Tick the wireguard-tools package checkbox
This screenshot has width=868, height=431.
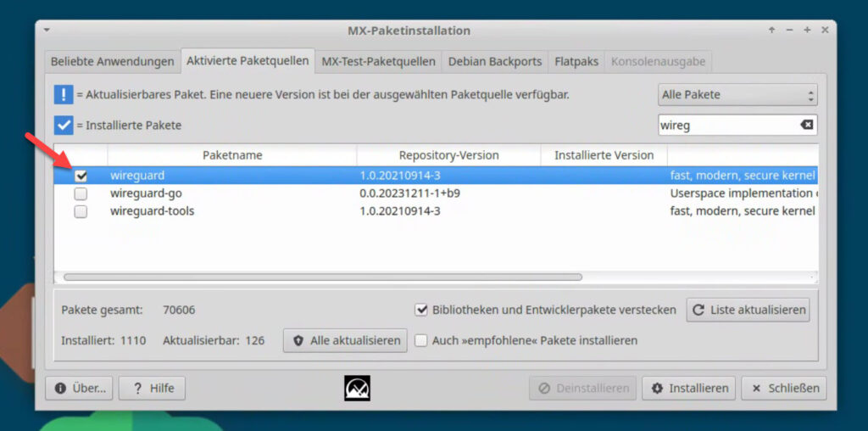tap(81, 211)
